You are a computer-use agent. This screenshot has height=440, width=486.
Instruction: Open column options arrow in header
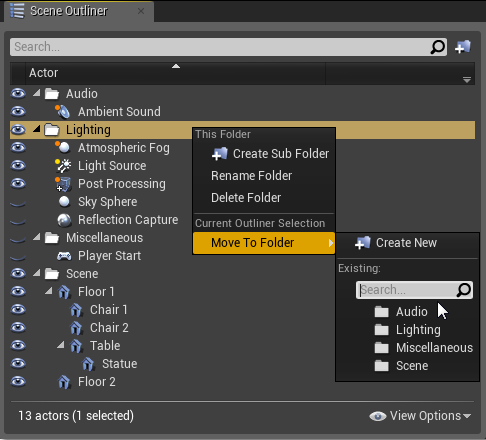[467, 80]
